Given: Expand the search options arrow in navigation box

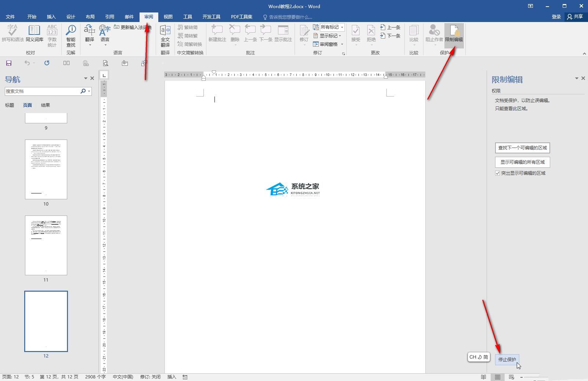Looking at the screenshot, I should point(89,91).
